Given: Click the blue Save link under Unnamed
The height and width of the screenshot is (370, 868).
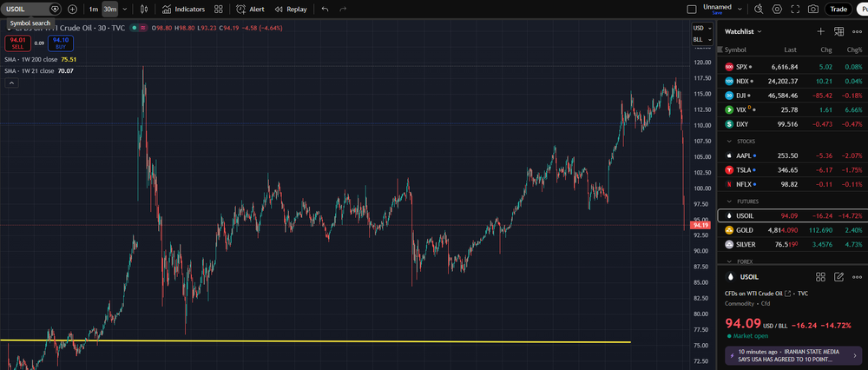Looking at the screenshot, I should coord(717,12).
